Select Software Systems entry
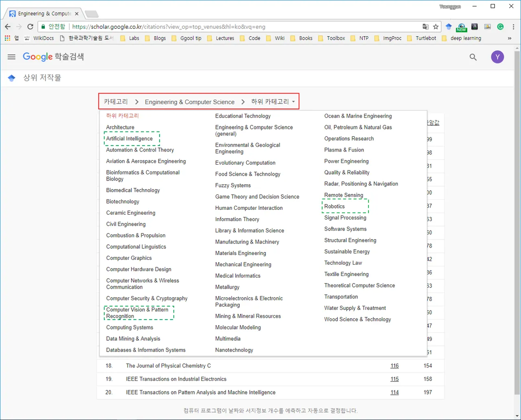Viewport: 521px width, 420px height. (345, 229)
